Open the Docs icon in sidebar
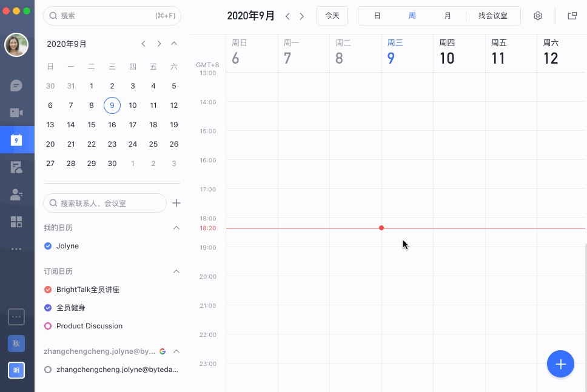Screen dimensions: 587x392 tap(16, 167)
